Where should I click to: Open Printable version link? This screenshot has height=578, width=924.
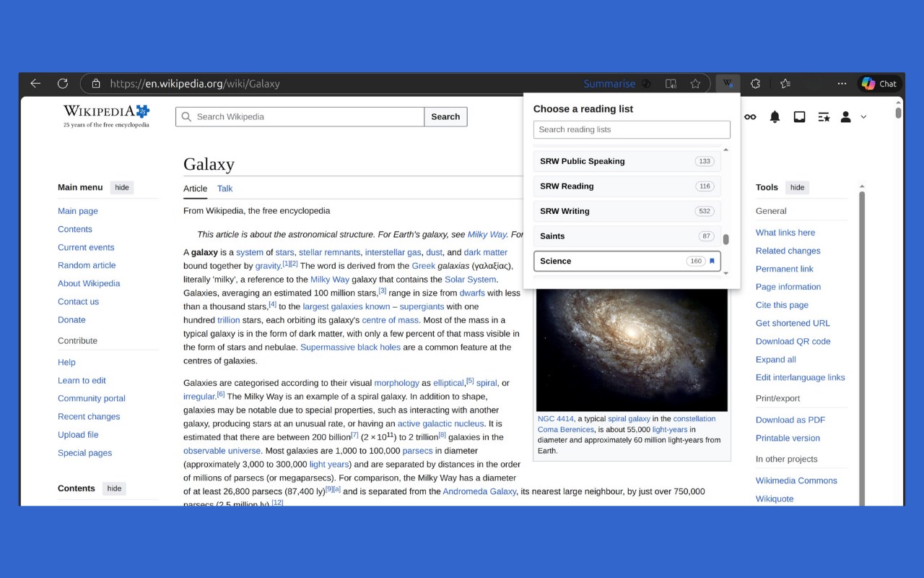(x=788, y=438)
